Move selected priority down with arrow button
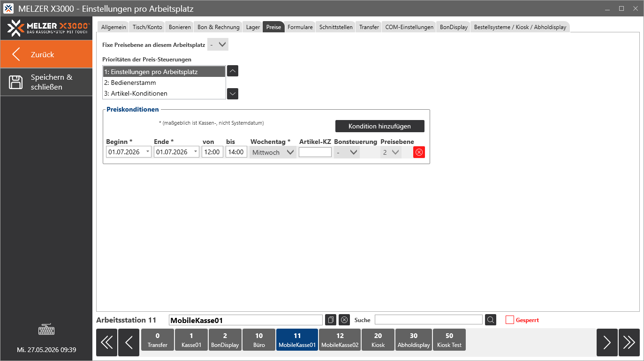 (x=233, y=93)
